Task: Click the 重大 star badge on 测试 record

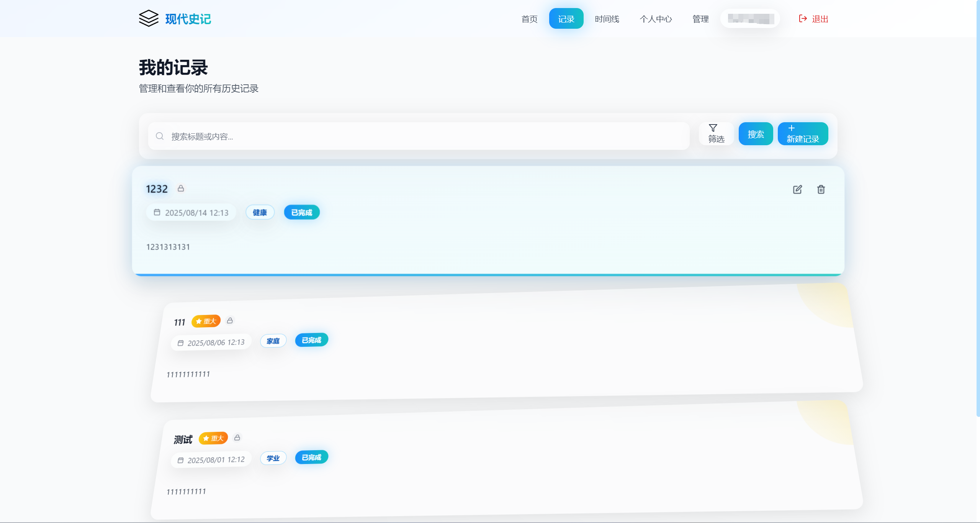Action: click(x=213, y=438)
